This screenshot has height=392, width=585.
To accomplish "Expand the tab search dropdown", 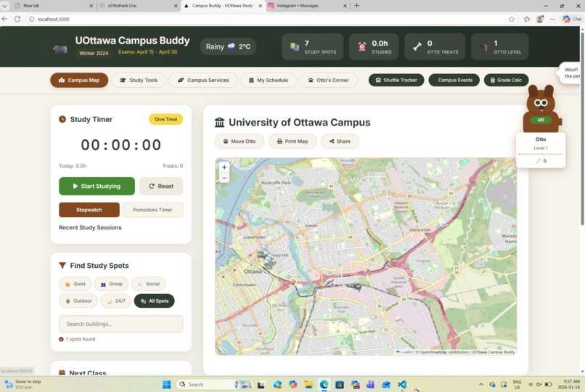I will pos(4,6).
